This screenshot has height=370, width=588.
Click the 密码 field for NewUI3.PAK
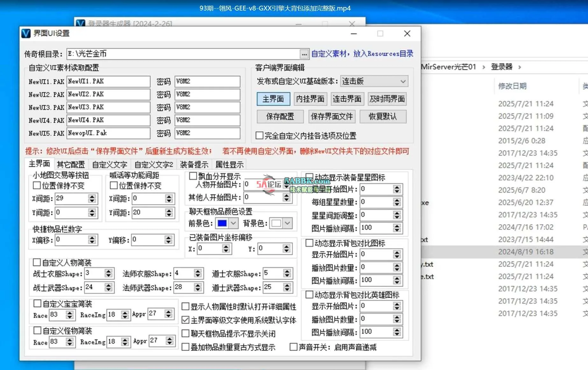pos(207,107)
